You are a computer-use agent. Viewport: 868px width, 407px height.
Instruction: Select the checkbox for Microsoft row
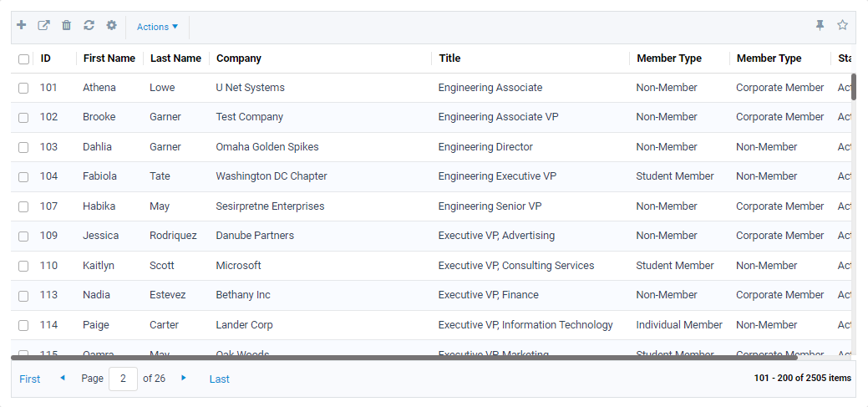coord(23,266)
